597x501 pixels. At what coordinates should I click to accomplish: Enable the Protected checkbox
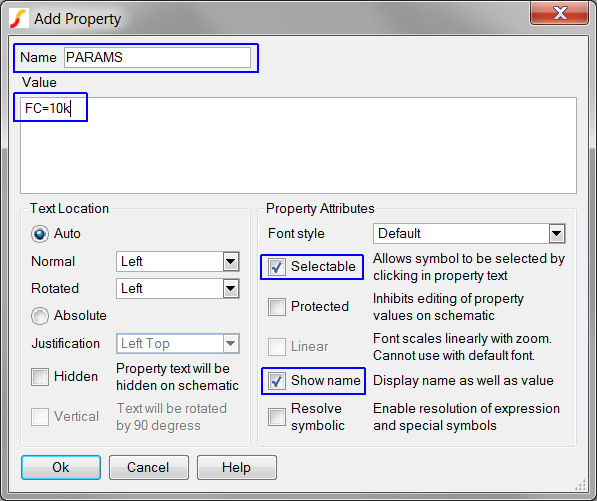pyautogui.click(x=277, y=307)
